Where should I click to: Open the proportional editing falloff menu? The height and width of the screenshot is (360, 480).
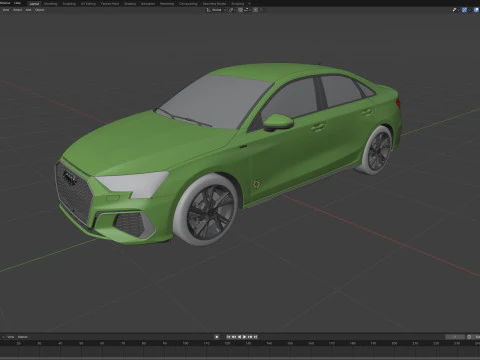pyautogui.click(x=261, y=10)
